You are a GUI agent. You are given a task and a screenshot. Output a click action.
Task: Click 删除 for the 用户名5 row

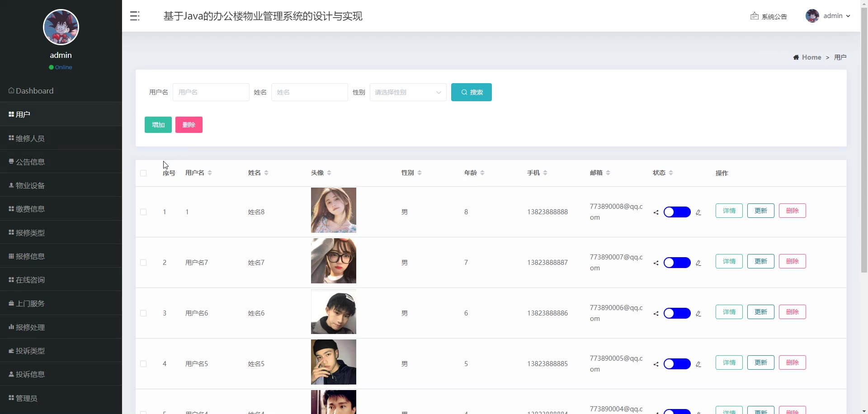(x=793, y=362)
